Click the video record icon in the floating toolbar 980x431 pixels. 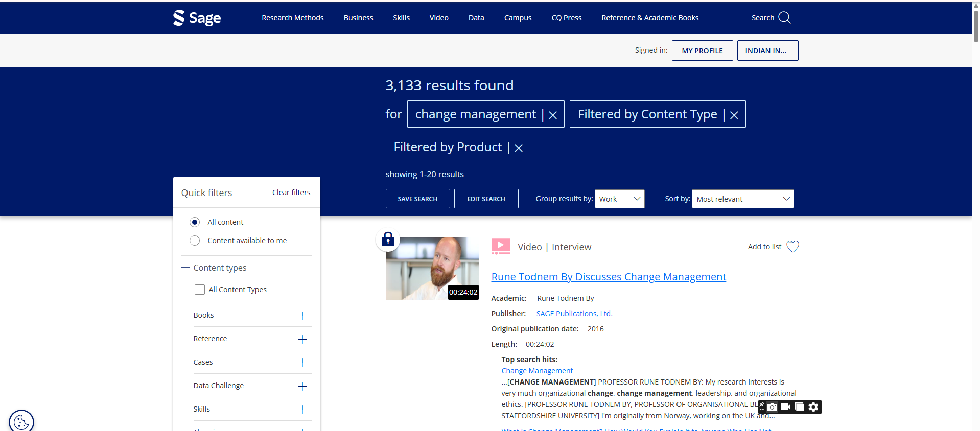pos(786,407)
